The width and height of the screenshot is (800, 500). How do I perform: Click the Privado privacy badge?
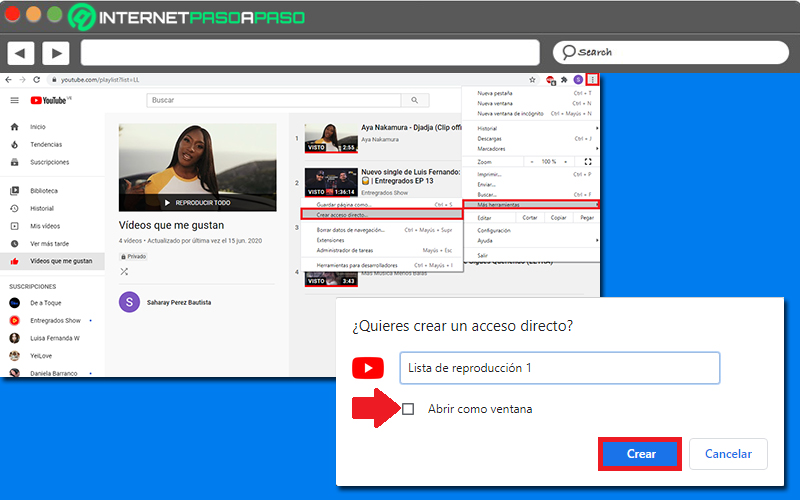pyautogui.click(x=134, y=257)
